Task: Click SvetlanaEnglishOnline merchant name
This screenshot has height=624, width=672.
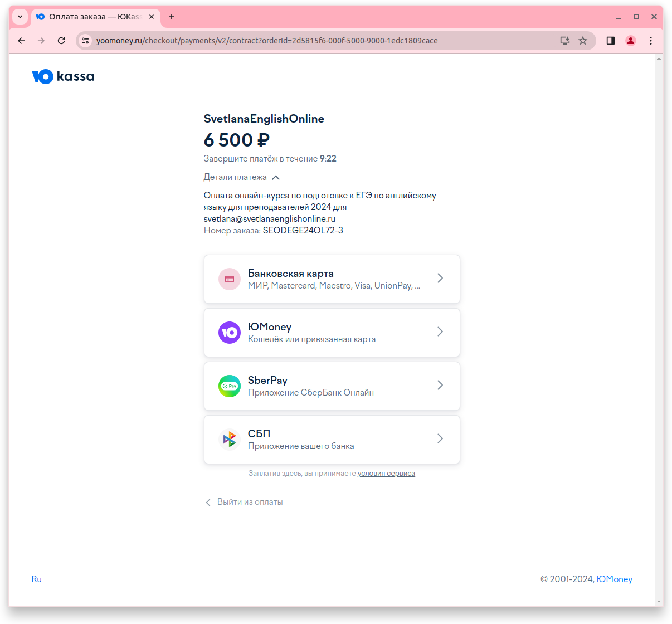Action: 264,119
